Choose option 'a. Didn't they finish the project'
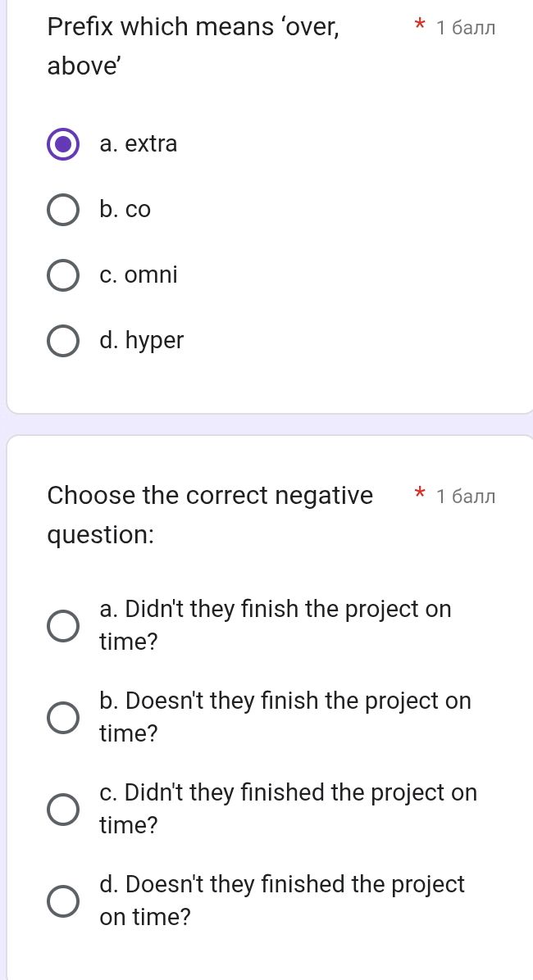 63,625
